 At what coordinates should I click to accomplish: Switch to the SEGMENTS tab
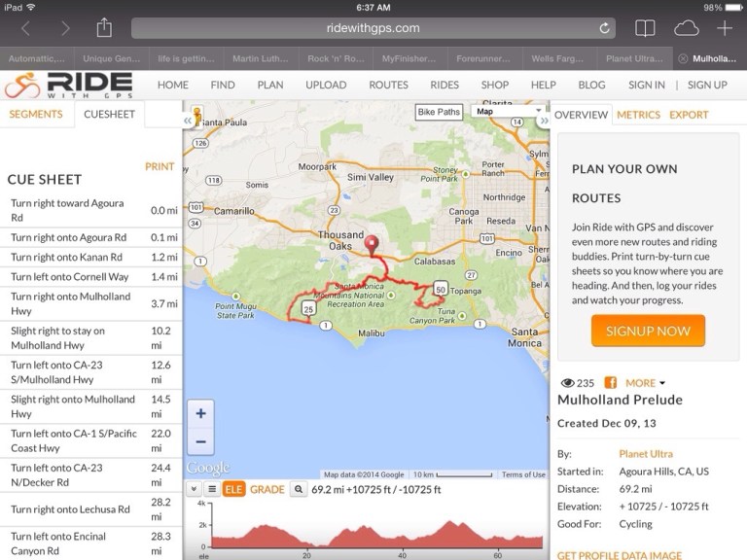pyautogui.click(x=36, y=114)
